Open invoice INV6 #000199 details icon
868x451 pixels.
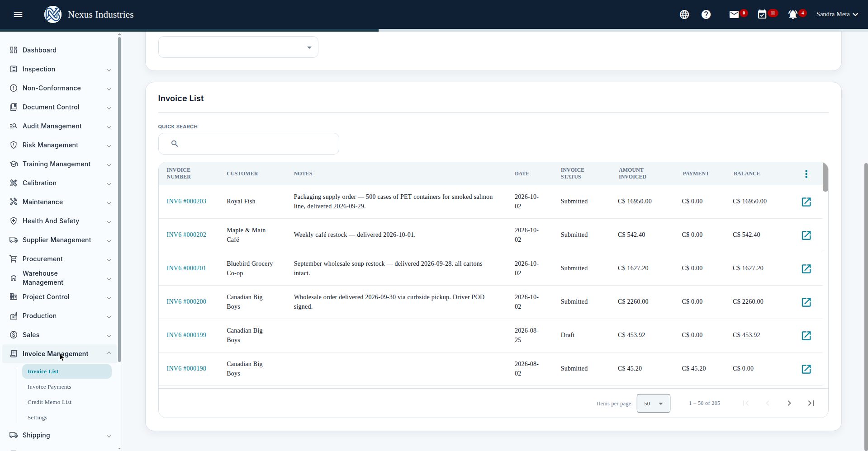[806, 336]
